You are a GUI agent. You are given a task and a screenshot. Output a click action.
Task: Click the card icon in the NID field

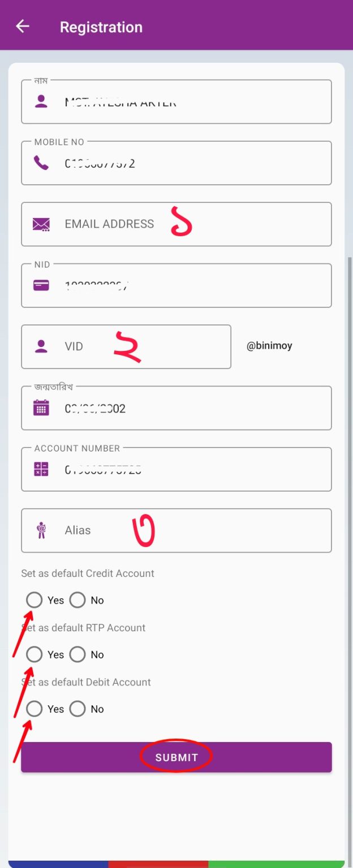41,285
